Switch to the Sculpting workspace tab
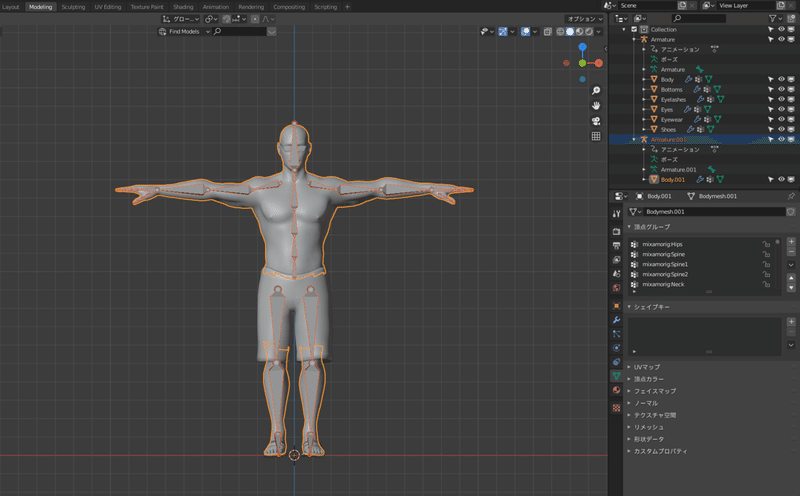 [73, 6]
